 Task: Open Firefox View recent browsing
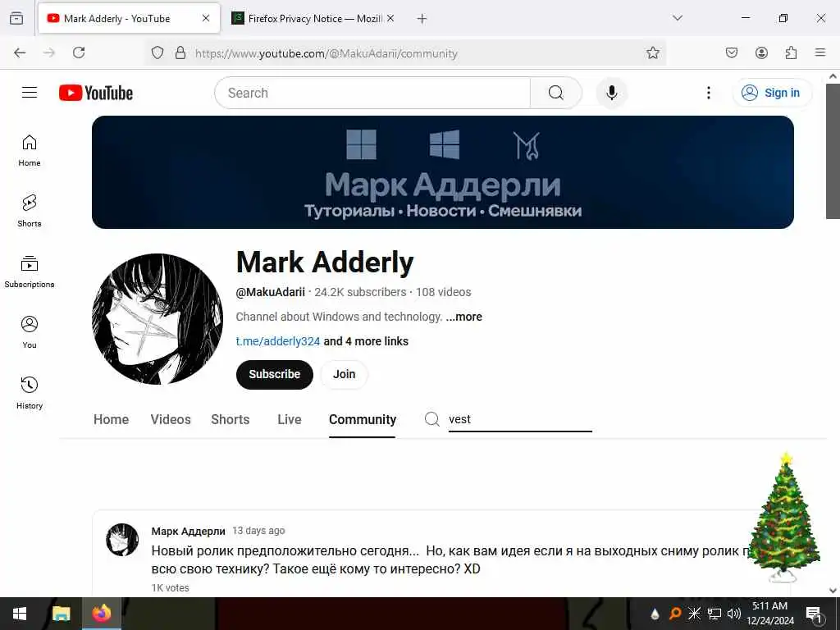point(16,19)
